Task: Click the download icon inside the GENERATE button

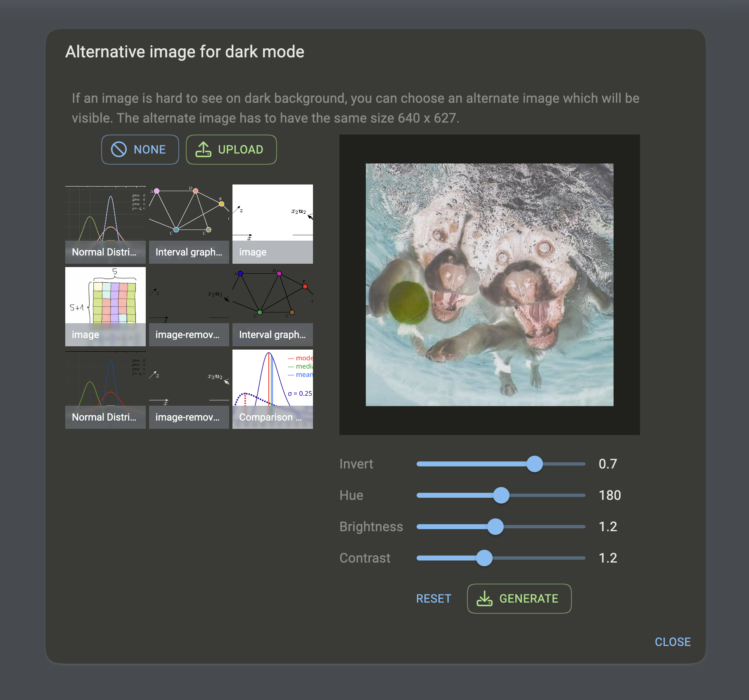Action: coord(485,598)
